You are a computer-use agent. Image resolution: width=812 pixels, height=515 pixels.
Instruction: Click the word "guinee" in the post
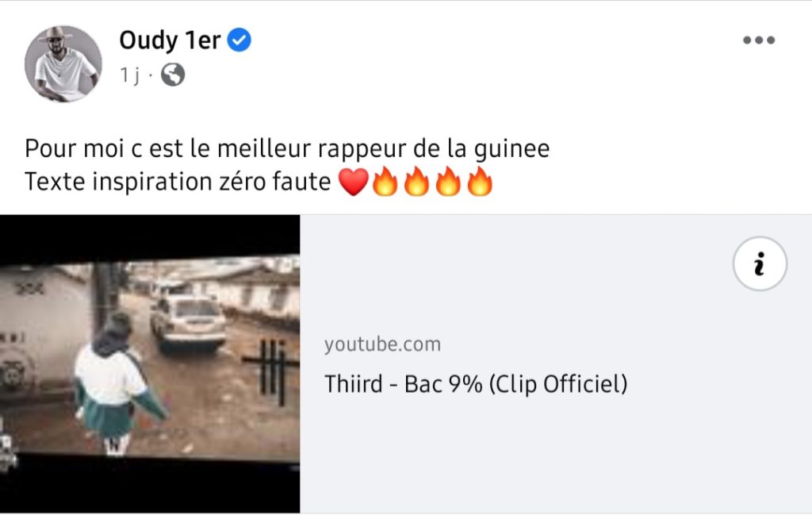point(511,149)
